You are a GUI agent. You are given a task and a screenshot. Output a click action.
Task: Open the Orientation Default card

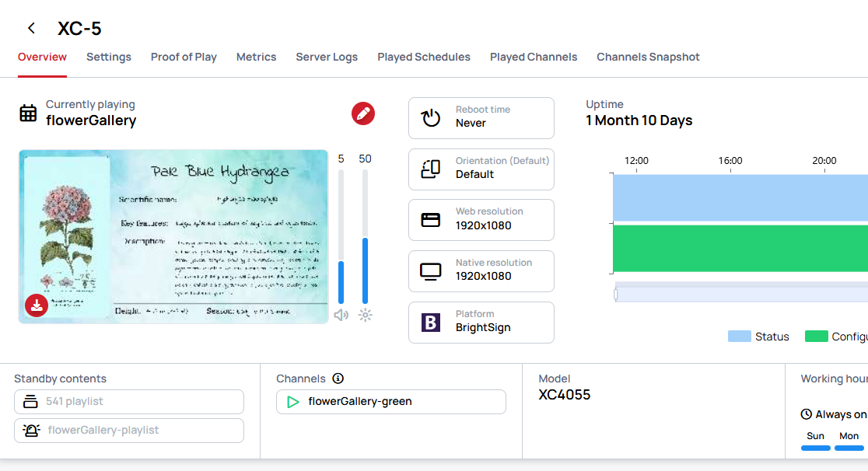[x=481, y=169]
